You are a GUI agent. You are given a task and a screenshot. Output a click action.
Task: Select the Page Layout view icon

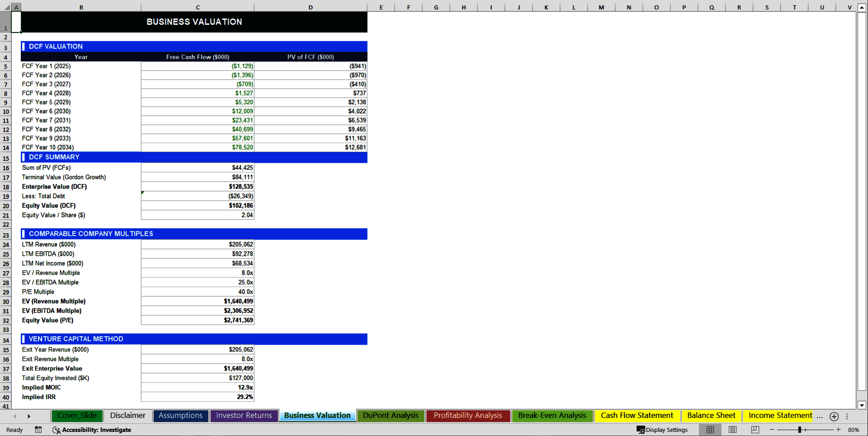point(732,430)
